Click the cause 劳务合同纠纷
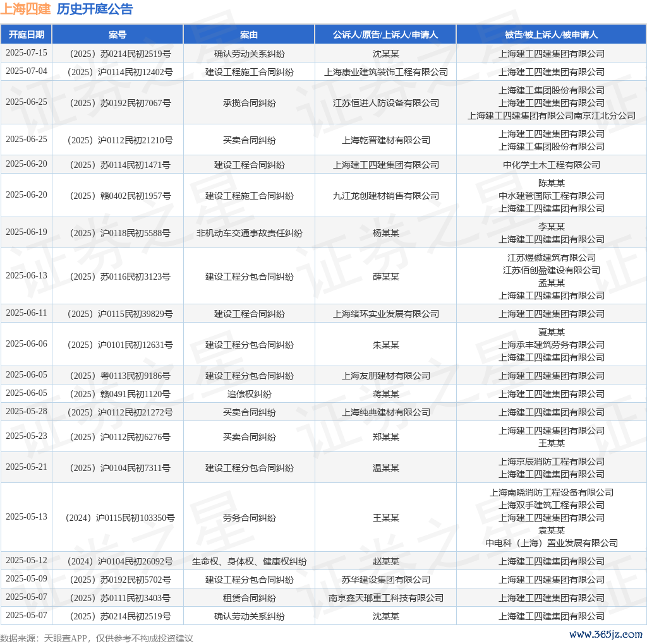Viewport: 647px width, 644px height. pos(249,518)
